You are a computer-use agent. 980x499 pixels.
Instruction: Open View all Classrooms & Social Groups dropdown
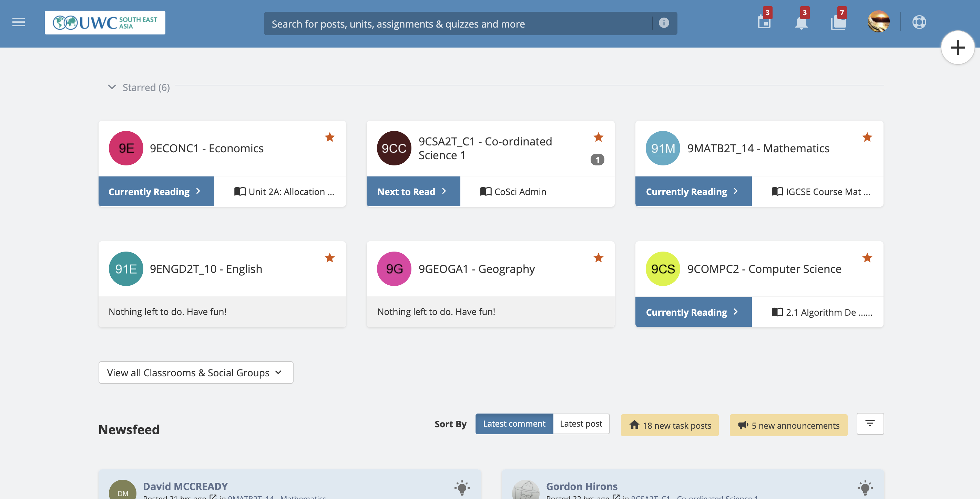[x=195, y=372]
